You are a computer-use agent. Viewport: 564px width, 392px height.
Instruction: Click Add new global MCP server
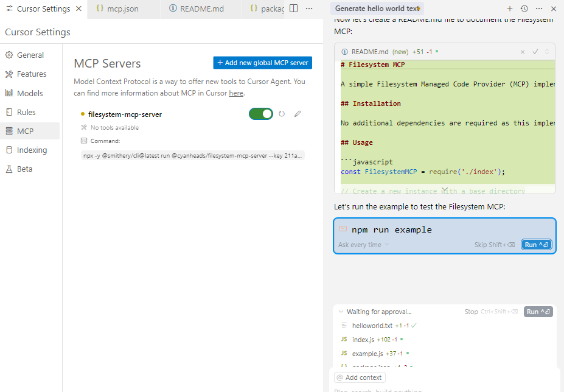pos(263,63)
